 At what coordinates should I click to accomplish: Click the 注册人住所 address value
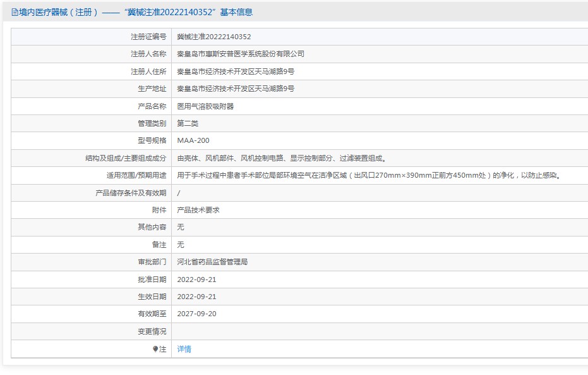coord(236,71)
